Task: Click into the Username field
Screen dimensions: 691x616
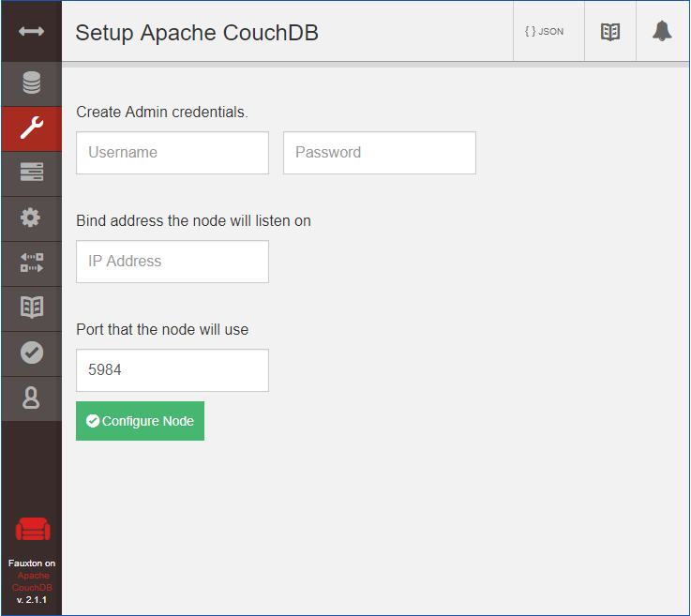Action: pyautogui.click(x=173, y=153)
